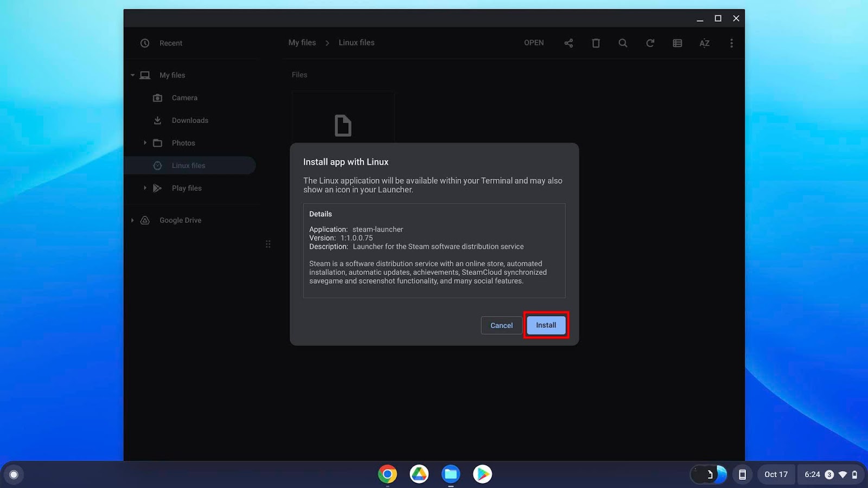Click the Linux files penguin icon

(x=157, y=165)
